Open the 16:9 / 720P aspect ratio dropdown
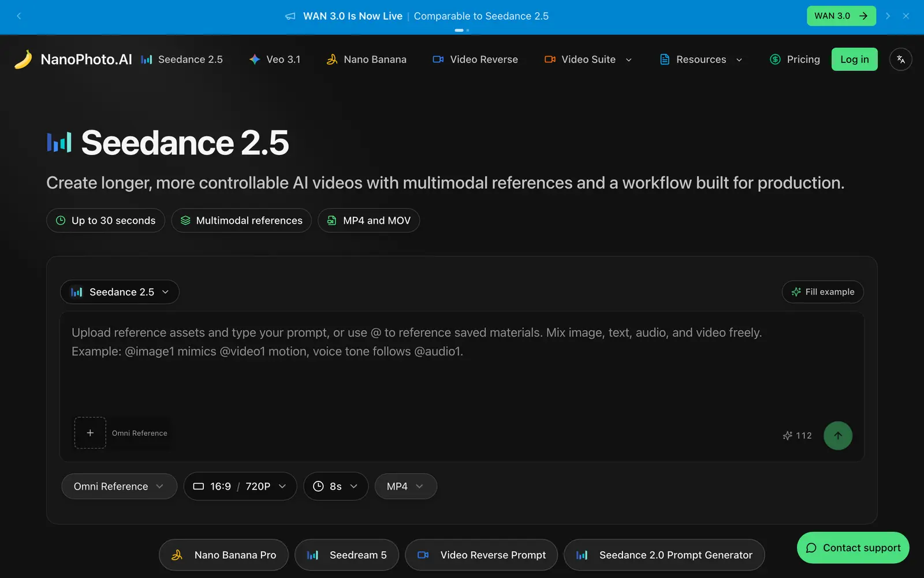 (x=240, y=486)
